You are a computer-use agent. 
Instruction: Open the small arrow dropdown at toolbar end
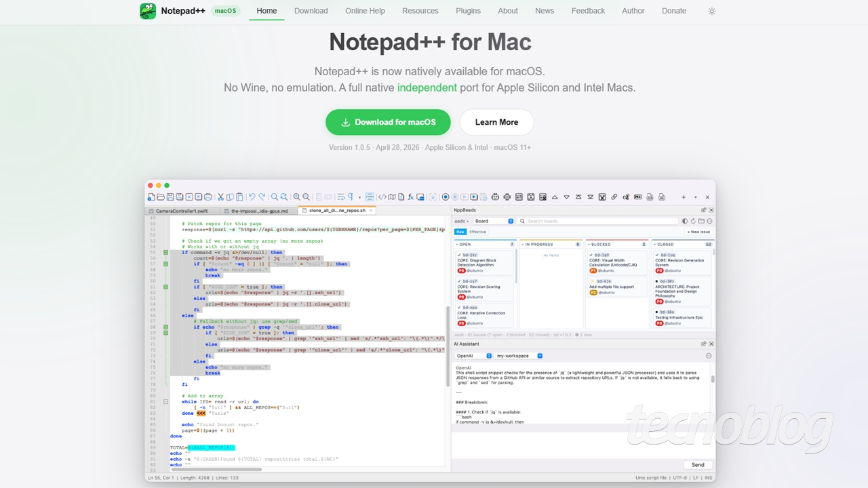696,197
